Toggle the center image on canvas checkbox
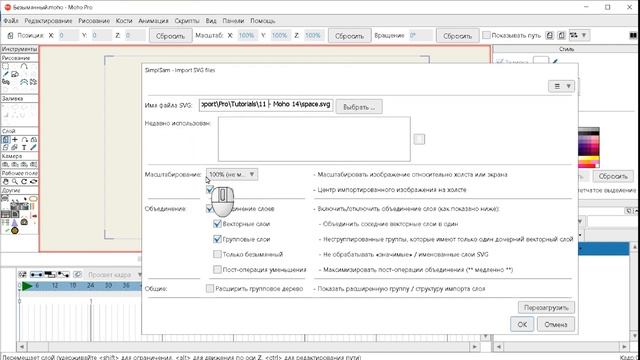 [x=210, y=189]
